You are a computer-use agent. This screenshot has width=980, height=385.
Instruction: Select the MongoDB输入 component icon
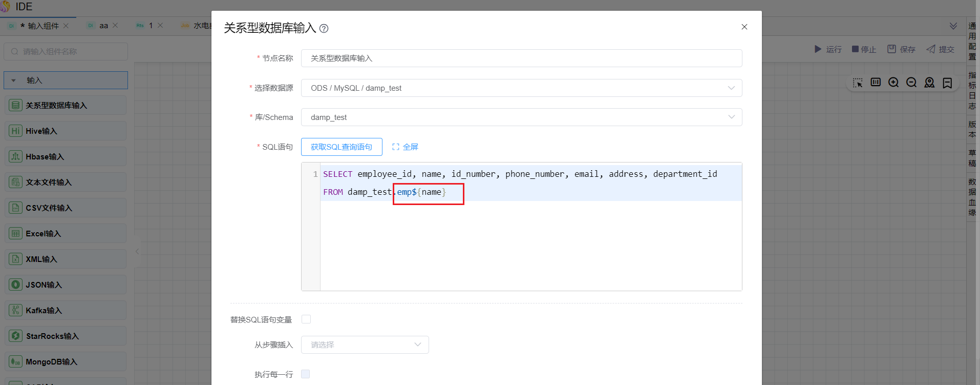(16, 362)
